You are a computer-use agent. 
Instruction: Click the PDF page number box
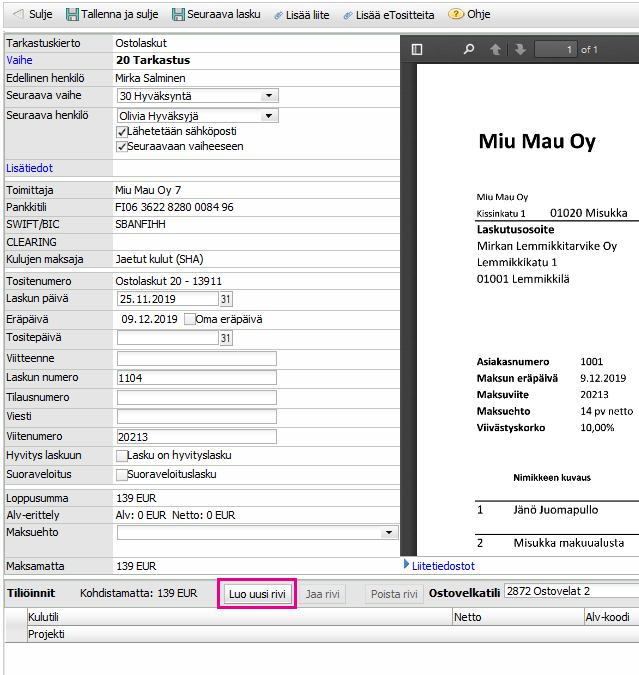tap(555, 50)
